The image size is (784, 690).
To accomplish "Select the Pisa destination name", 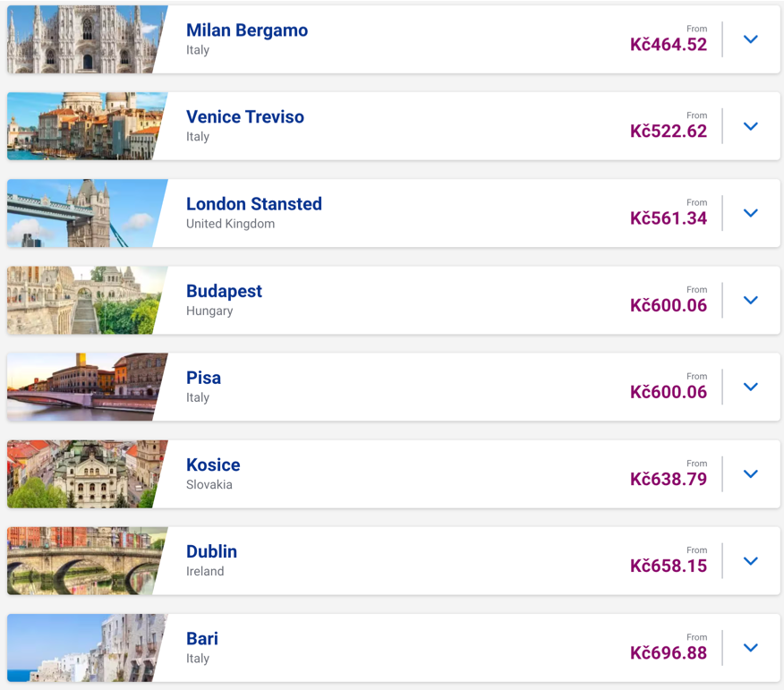I will pos(203,378).
